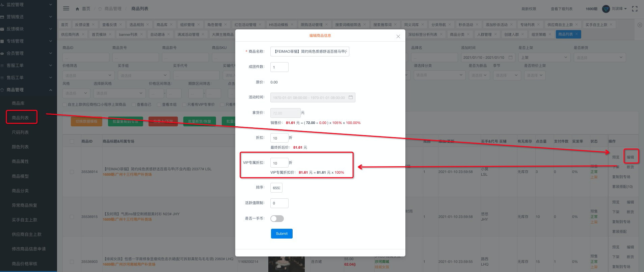This screenshot has height=272, width=644.
Task: Click 编辑 for product 35536915 row
Action: [630, 202]
